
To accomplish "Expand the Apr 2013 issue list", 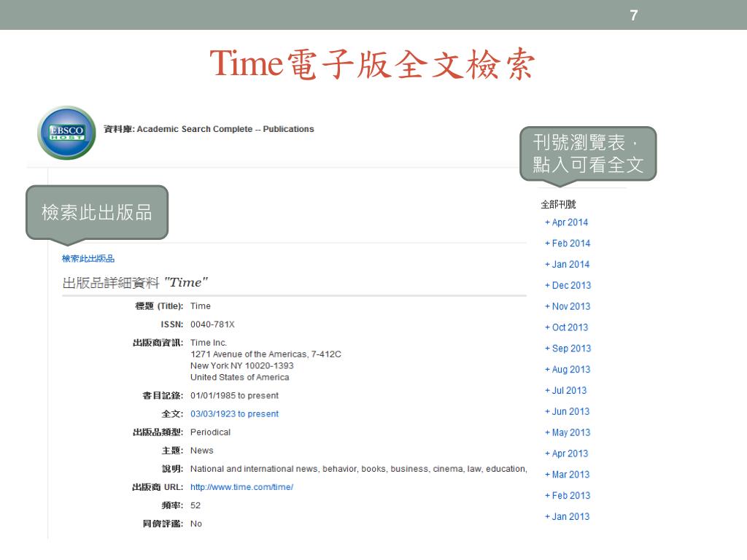I will click(566, 454).
